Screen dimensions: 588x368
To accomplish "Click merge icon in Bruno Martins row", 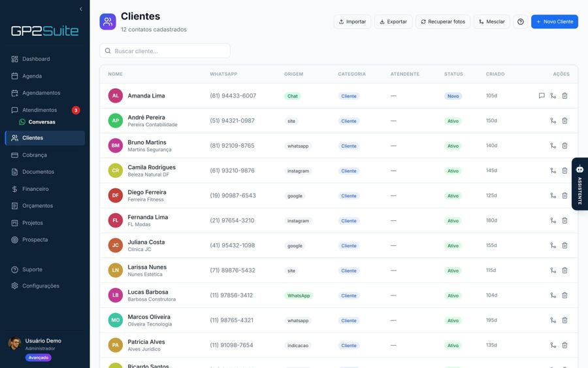I will click(x=553, y=146).
